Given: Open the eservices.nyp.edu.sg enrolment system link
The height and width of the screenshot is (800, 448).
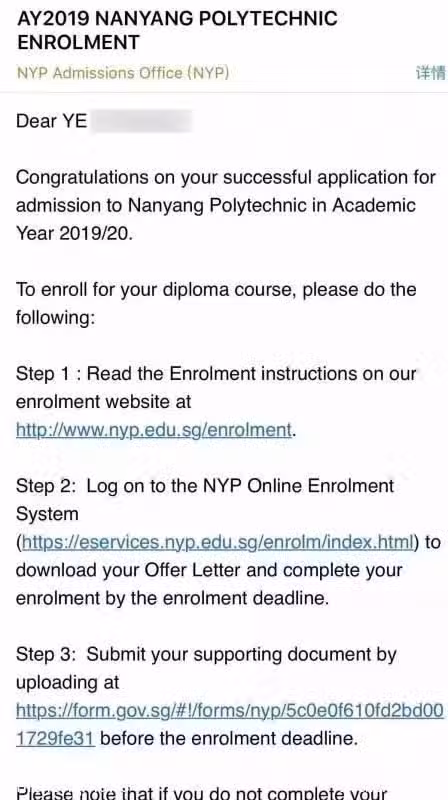Looking at the screenshot, I should [218, 542].
